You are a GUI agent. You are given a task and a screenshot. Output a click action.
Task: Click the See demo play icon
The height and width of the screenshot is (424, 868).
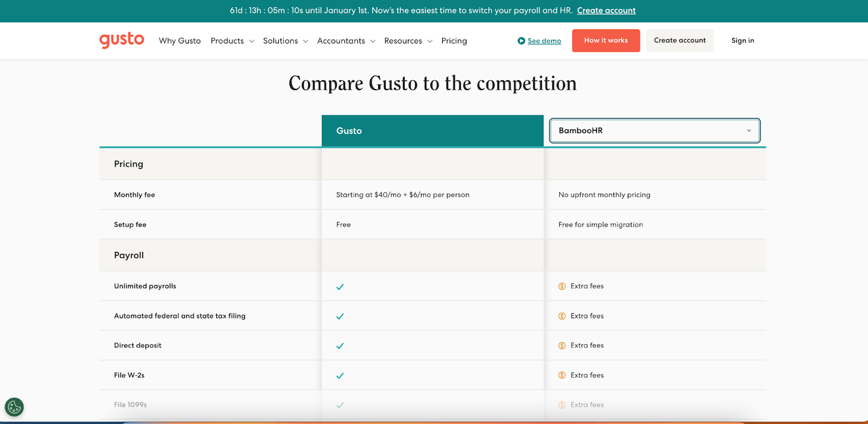[x=521, y=41]
